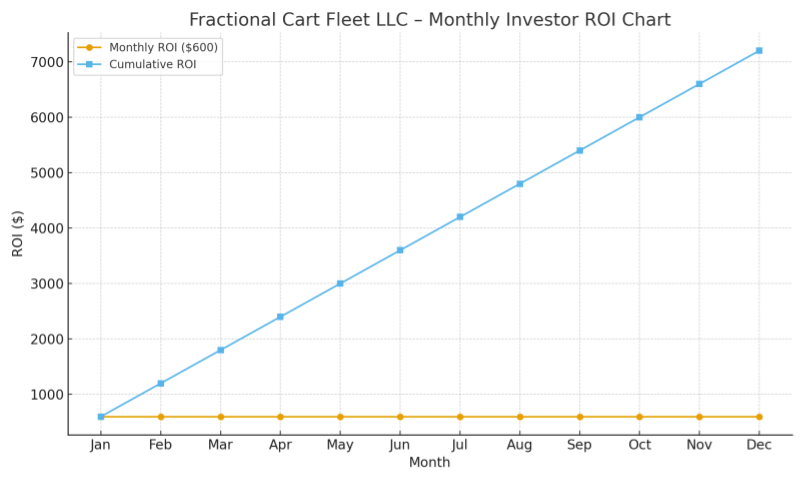Click the chart title text
806x490 pixels.
(430, 20)
